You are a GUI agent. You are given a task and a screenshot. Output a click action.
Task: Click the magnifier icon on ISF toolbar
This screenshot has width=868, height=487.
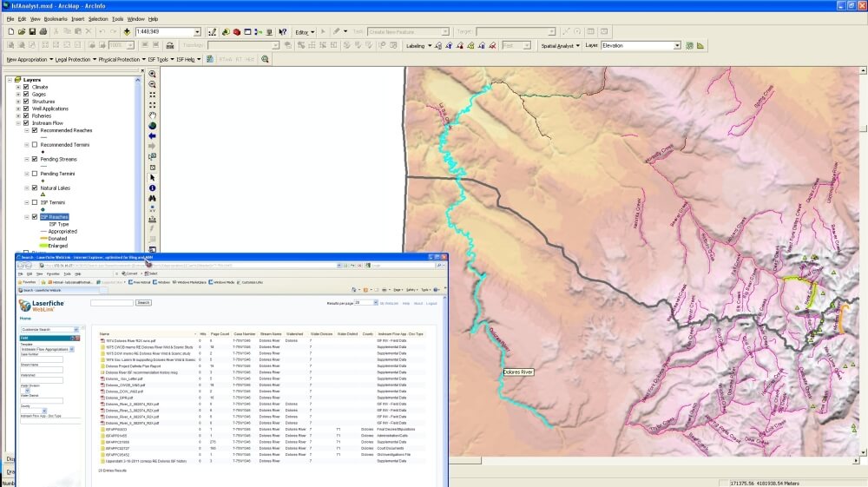pos(265,59)
